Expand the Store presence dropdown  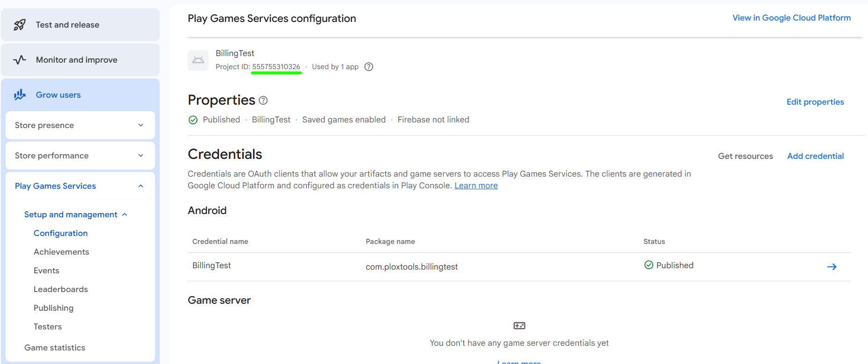pos(141,125)
